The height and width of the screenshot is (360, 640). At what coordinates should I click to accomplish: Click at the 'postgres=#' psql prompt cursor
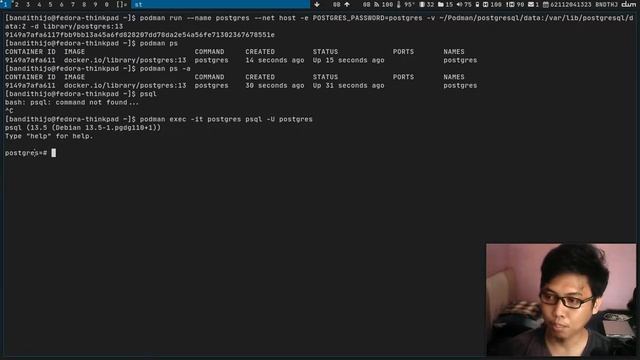[53, 153]
